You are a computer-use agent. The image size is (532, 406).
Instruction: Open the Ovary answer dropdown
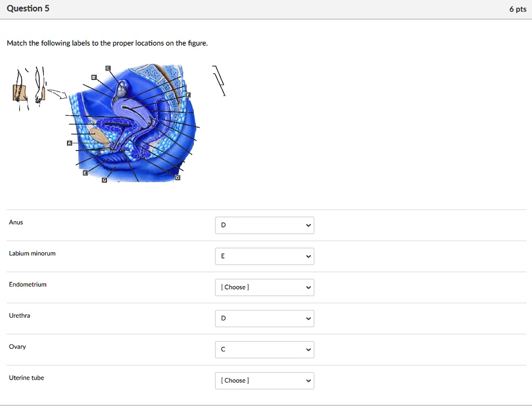tap(264, 350)
